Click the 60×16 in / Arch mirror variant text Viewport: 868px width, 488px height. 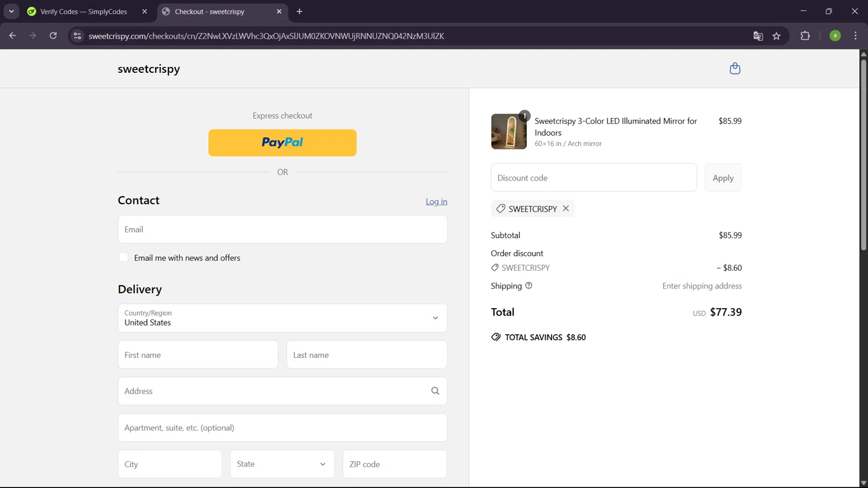click(568, 143)
